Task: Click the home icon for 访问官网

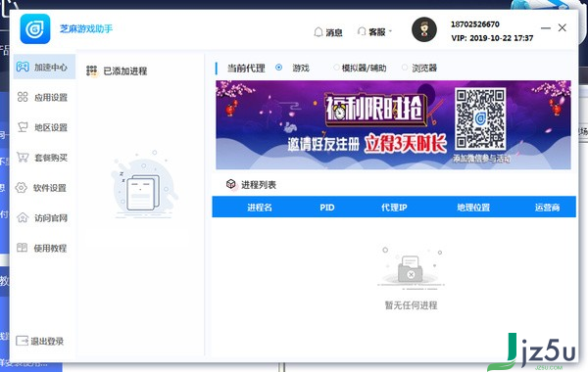Action: tap(23, 217)
